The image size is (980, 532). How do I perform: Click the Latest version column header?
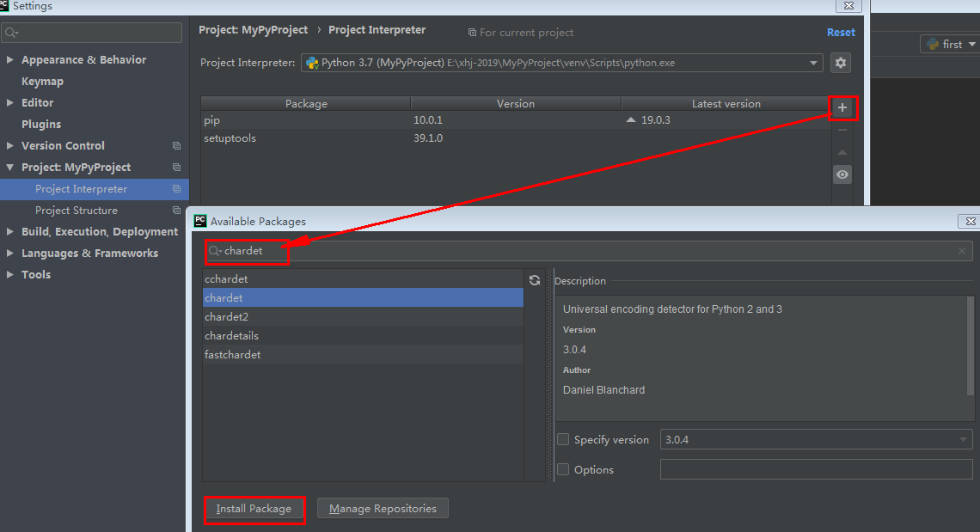[x=726, y=104]
